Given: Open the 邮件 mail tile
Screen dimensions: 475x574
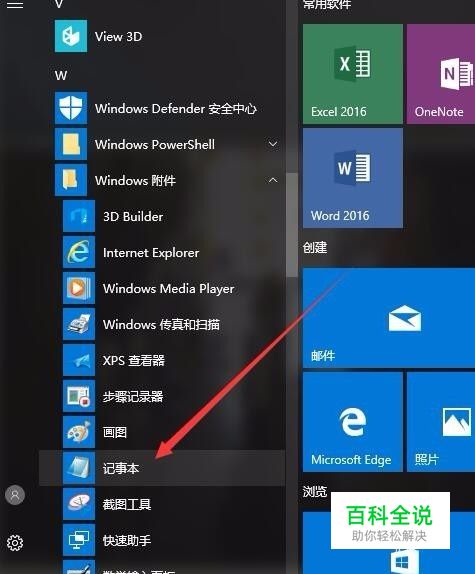Looking at the screenshot, I should click(389, 318).
